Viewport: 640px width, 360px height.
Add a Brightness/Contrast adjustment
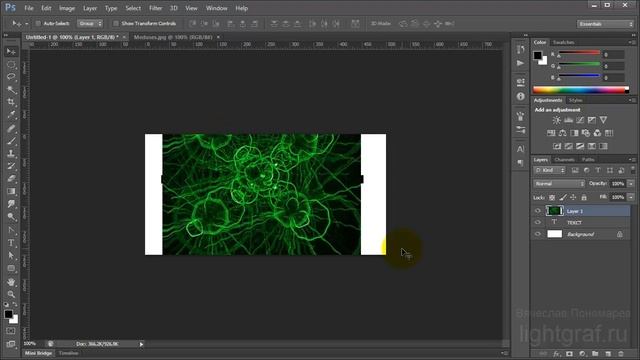556,120
